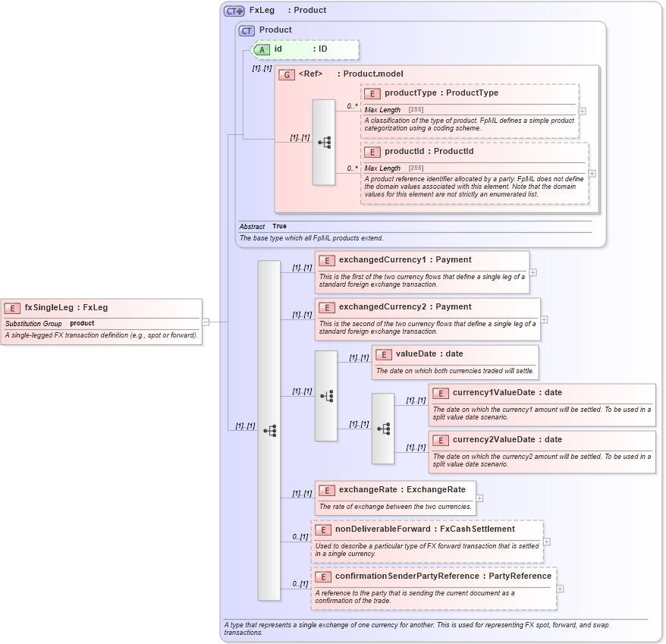The width and height of the screenshot is (666, 644).
Task: Click the E icon of nonDeliverableForward
Action: point(323,529)
